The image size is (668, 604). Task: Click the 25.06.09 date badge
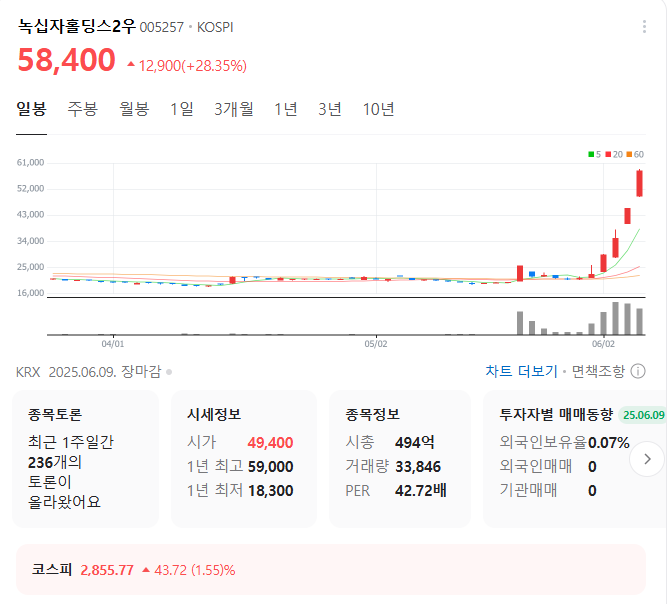[643, 415]
